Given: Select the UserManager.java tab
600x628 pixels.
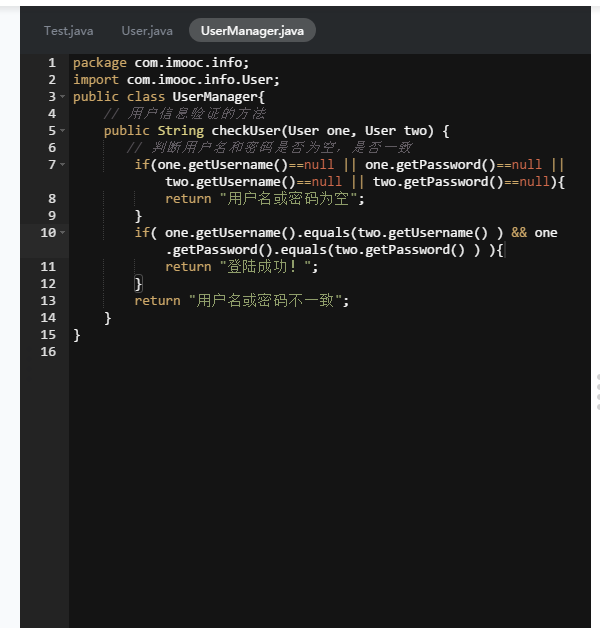Looking at the screenshot, I should [x=252, y=30].
